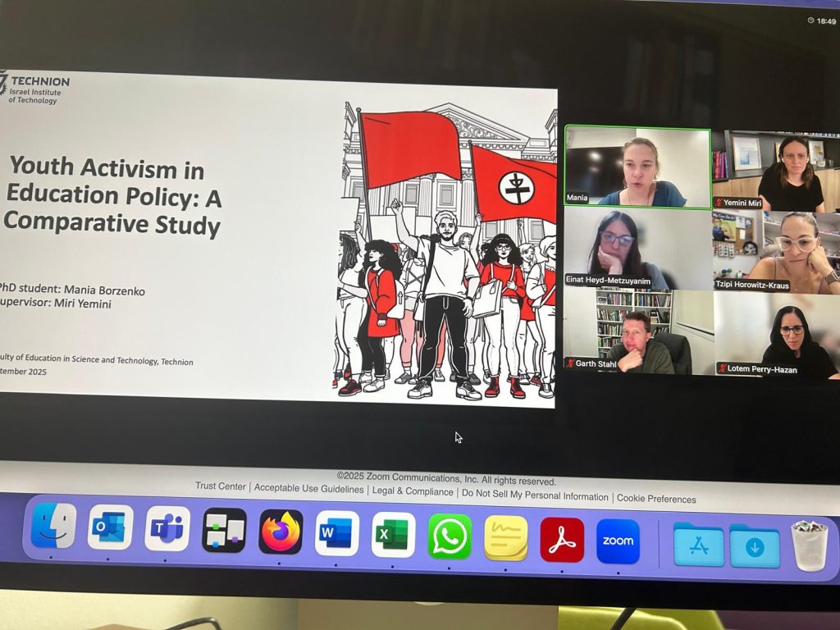Open the Trust Center link
Image resolution: width=840 pixels, height=630 pixels.
tap(220, 486)
